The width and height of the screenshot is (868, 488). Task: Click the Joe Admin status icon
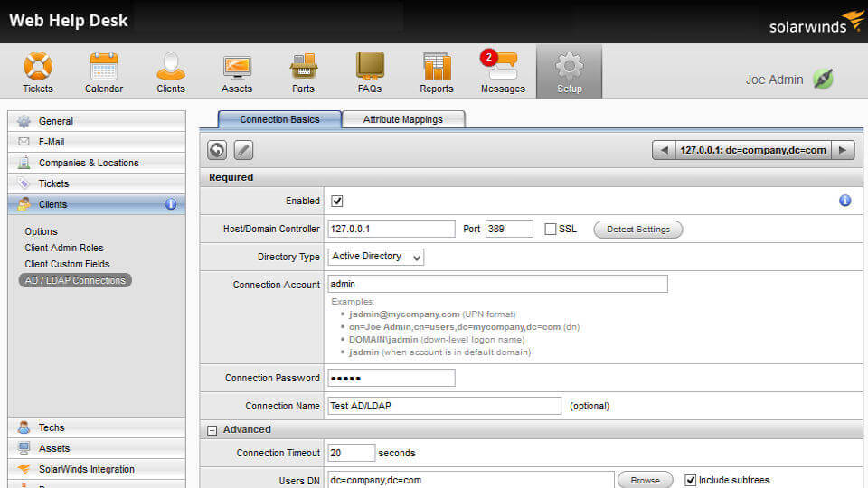823,80
